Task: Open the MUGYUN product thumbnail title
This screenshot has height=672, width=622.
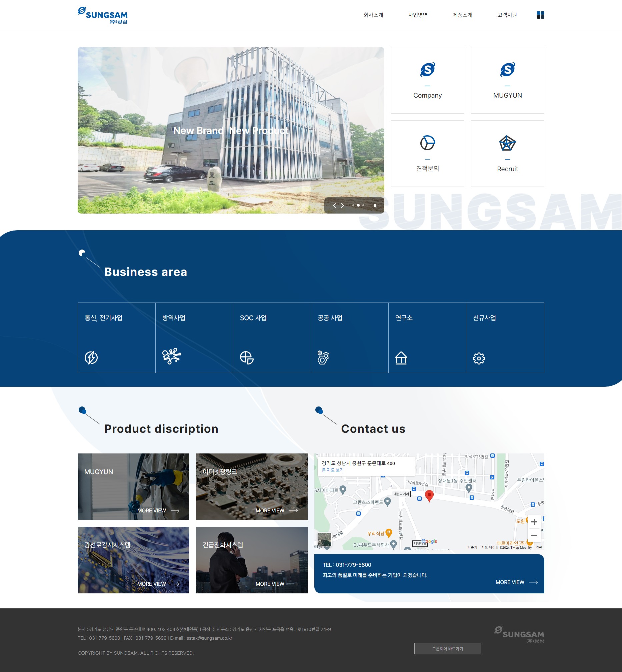Action: pos(99,471)
